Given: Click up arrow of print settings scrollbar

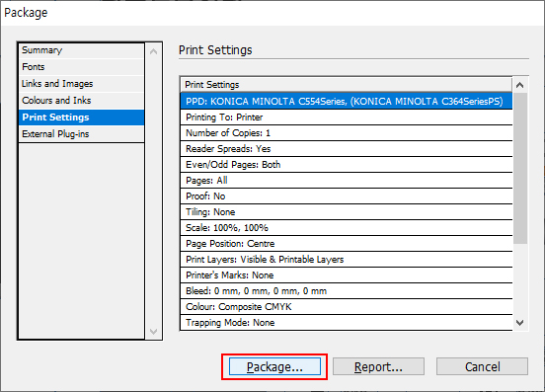Looking at the screenshot, I should pyautogui.click(x=520, y=85).
